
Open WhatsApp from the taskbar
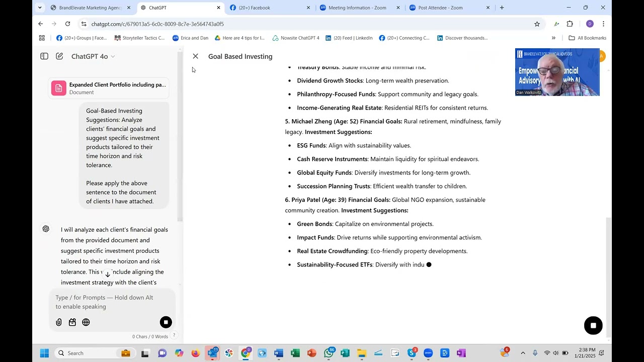329,353
